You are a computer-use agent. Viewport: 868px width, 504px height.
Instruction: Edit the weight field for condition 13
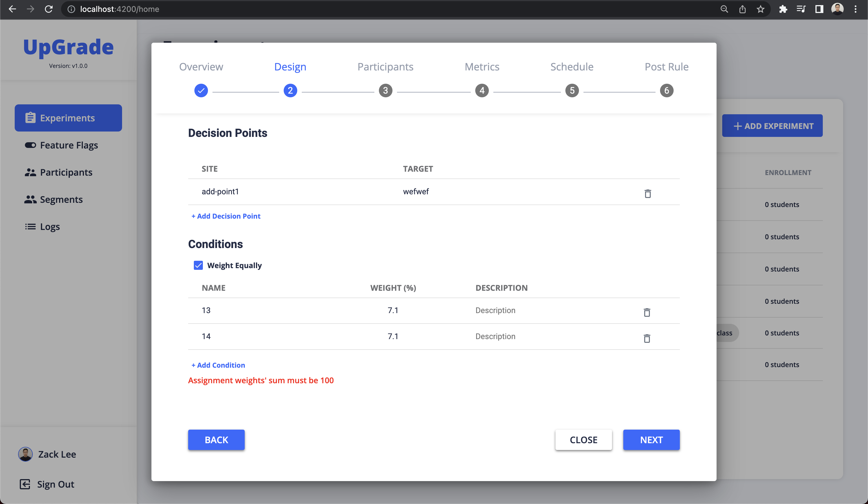[x=393, y=310]
